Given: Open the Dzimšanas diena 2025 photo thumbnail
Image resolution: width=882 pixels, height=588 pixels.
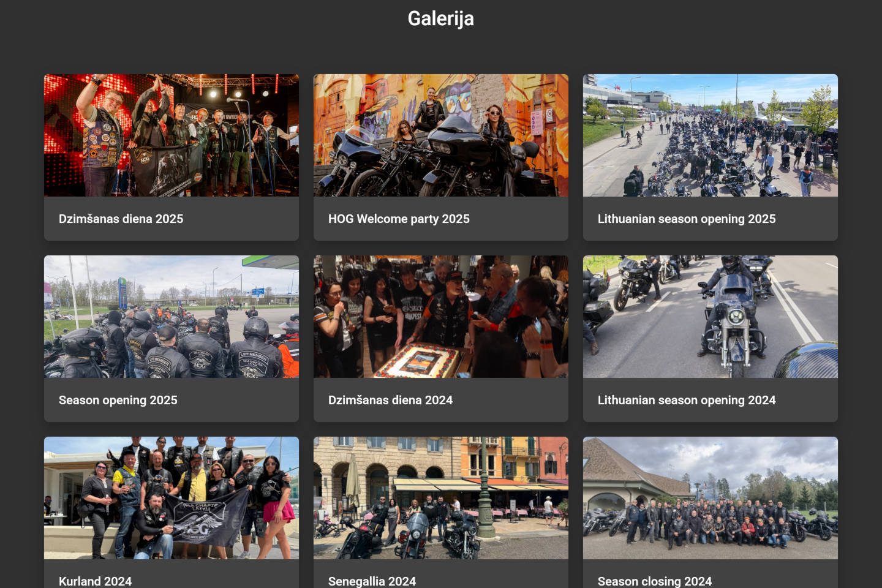Looking at the screenshot, I should (x=171, y=135).
